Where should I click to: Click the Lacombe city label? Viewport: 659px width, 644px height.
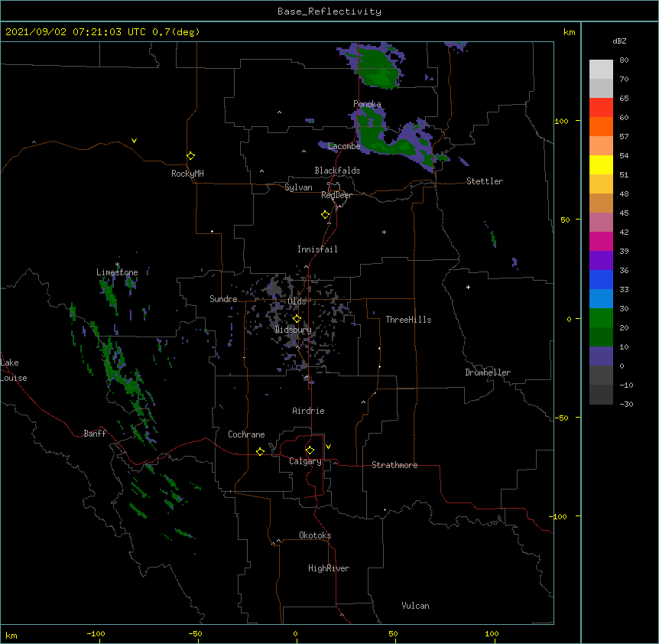[344, 146]
